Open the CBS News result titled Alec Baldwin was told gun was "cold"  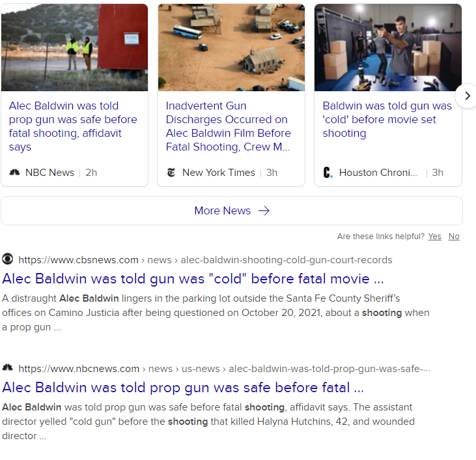(x=193, y=279)
